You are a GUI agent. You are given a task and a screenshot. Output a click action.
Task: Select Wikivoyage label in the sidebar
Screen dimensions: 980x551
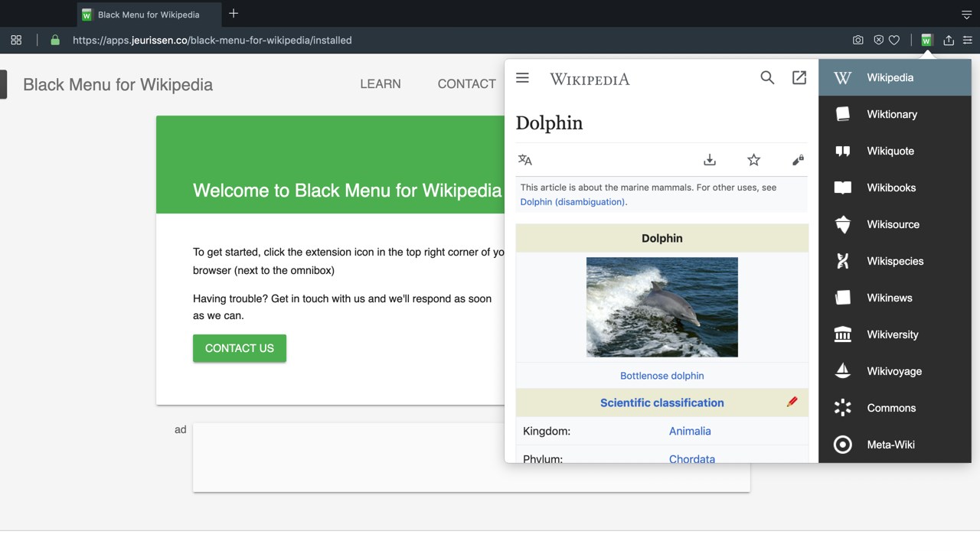click(x=894, y=371)
